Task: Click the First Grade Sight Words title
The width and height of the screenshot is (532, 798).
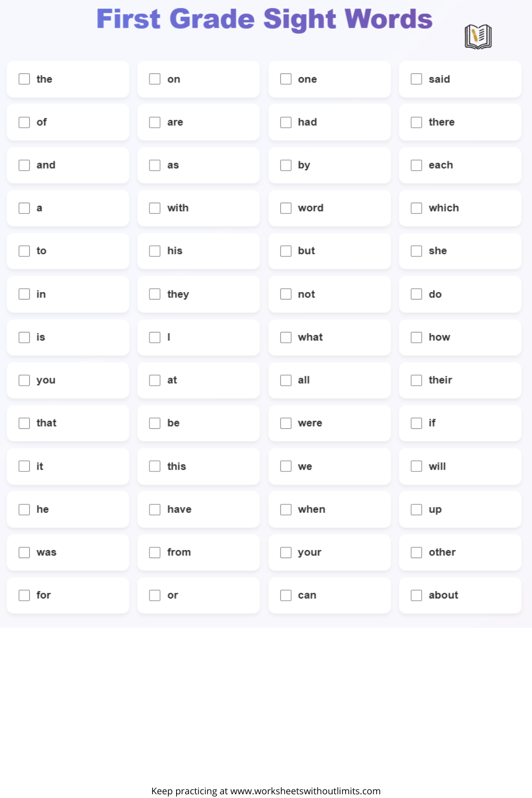Action: pos(264,20)
